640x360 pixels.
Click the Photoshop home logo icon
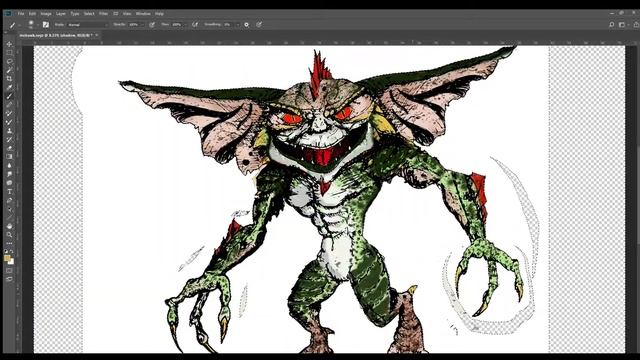point(8,13)
